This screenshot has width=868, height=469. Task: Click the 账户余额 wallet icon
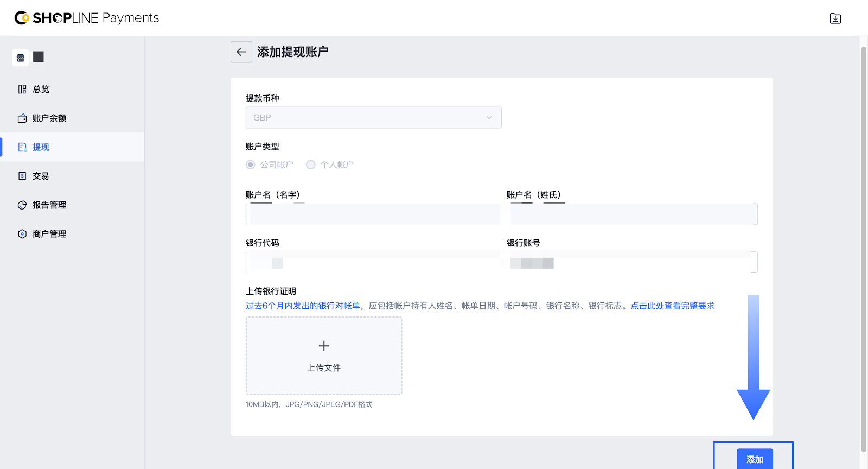click(22, 118)
